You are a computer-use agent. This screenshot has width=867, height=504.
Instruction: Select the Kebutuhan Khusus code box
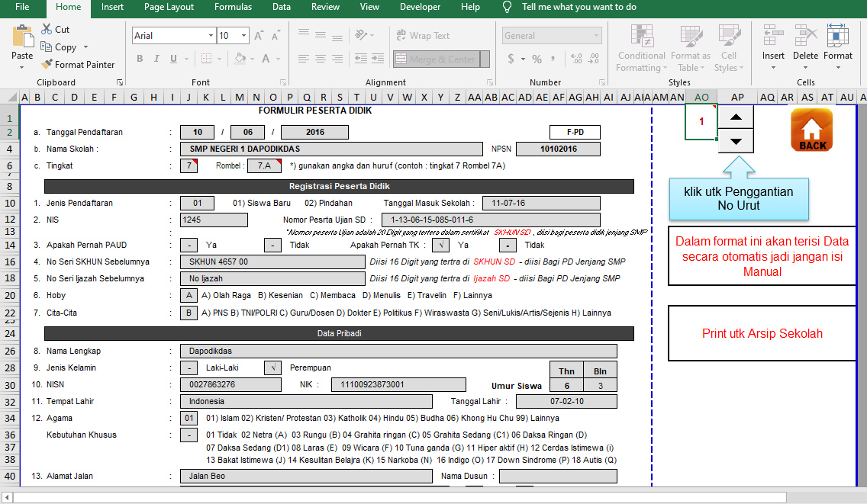tap(189, 435)
